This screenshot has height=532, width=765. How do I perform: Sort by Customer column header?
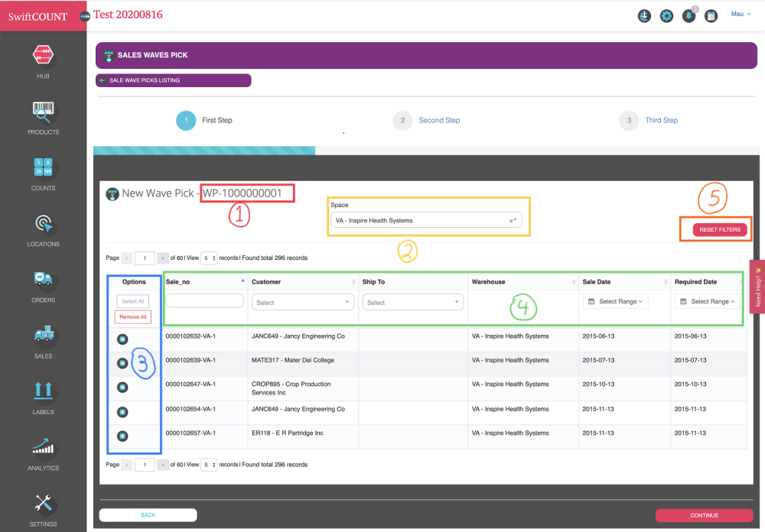click(303, 282)
